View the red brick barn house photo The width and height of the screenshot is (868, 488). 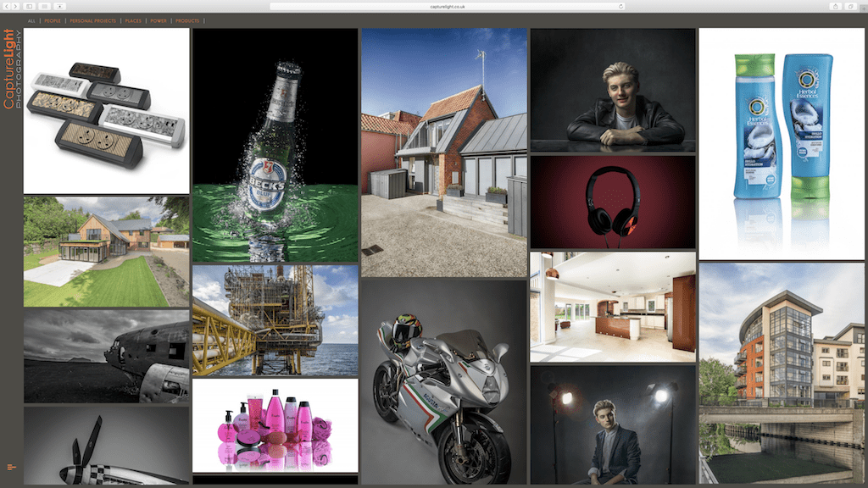tap(444, 152)
